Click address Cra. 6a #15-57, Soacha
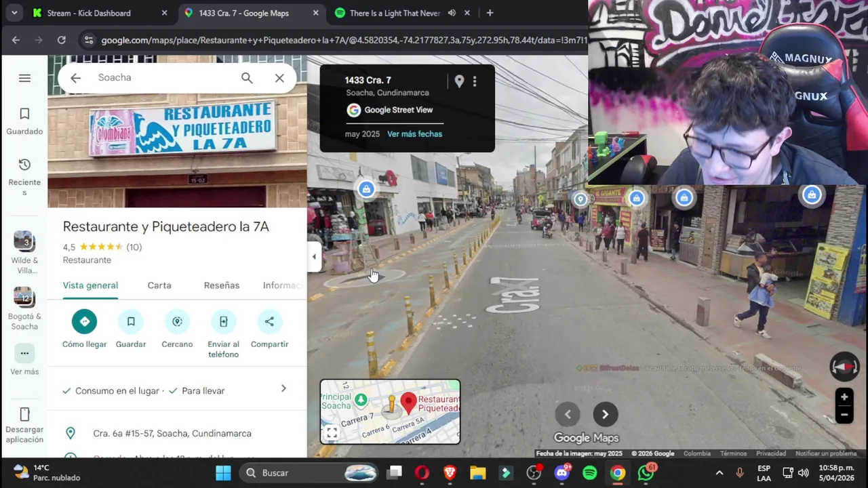The image size is (868, 488). (x=172, y=434)
